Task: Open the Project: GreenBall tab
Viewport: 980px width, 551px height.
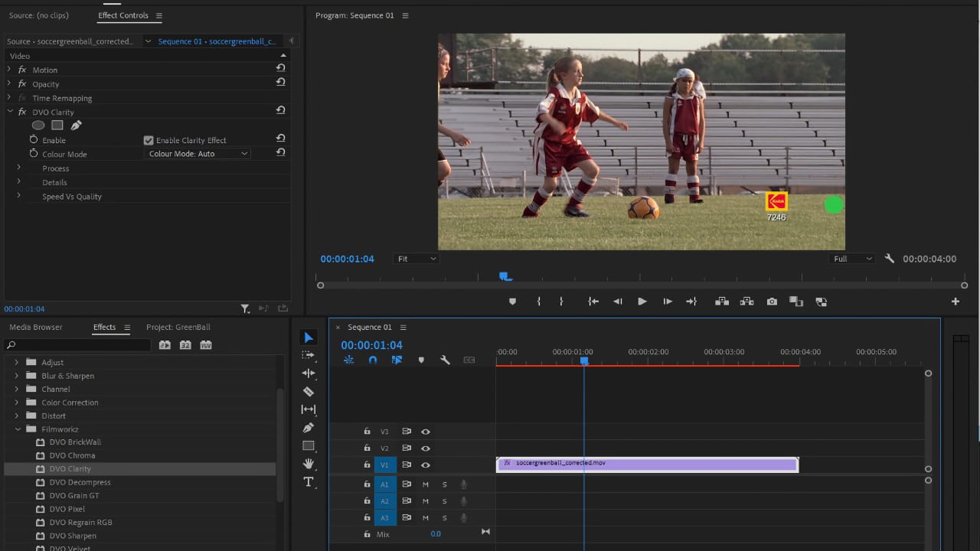Action: click(x=178, y=328)
